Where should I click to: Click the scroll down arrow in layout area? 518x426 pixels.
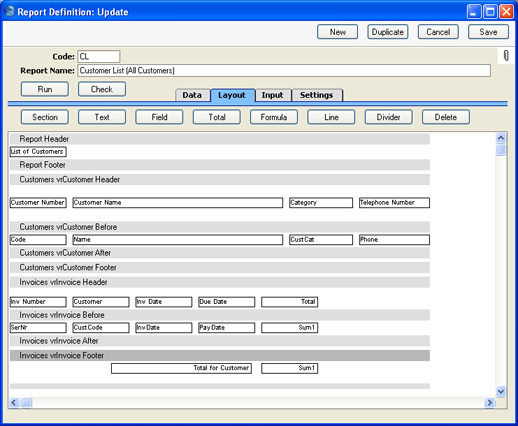[501, 391]
